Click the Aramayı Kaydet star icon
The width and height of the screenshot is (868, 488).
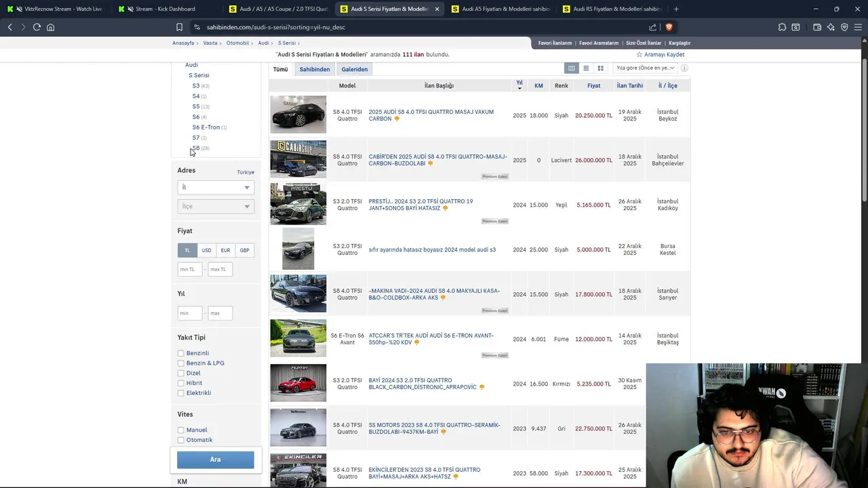(639, 54)
